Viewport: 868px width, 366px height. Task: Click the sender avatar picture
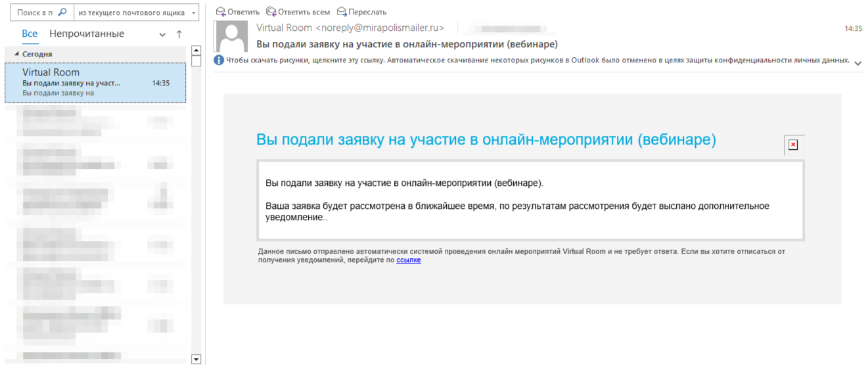pyautogui.click(x=231, y=36)
